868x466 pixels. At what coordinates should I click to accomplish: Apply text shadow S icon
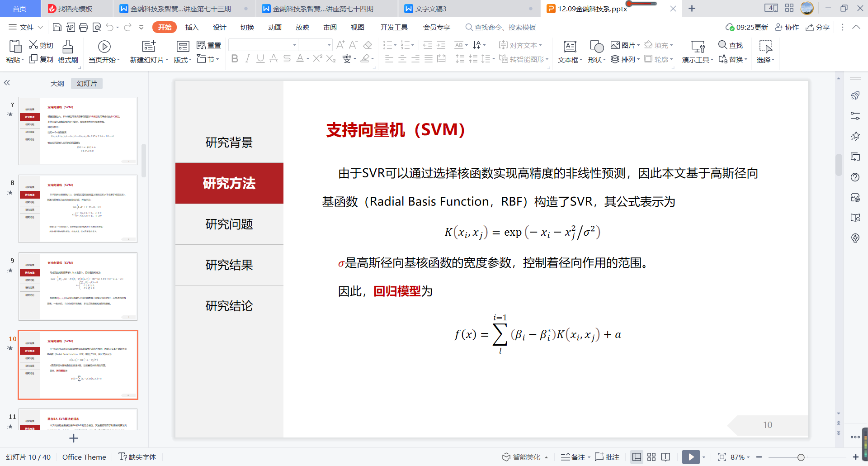[x=287, y=58]
